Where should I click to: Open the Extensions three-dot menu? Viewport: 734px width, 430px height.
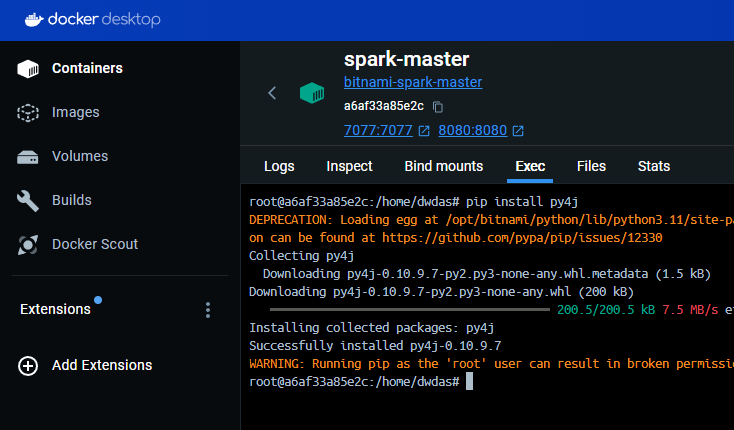208,310
